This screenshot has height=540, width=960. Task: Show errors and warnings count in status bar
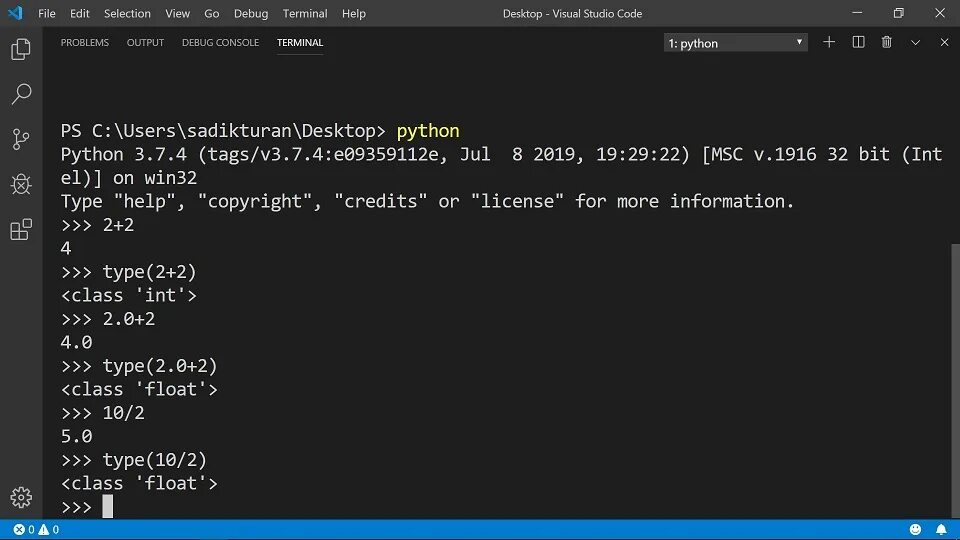(x=36, y=530)
